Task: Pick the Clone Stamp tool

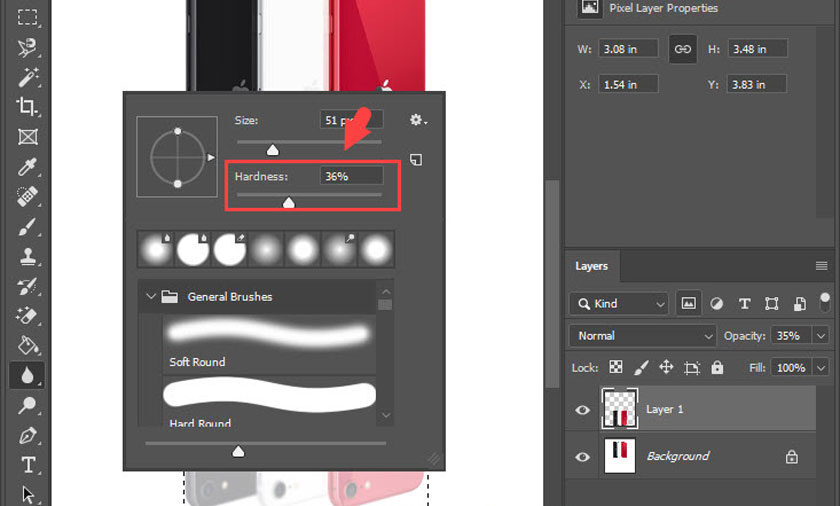Action: tap(28, 257)
